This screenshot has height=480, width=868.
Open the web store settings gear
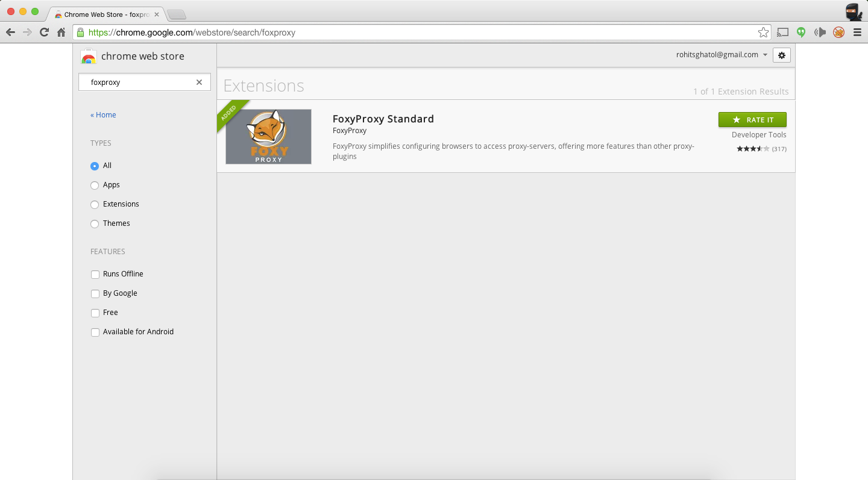[782, 55]
